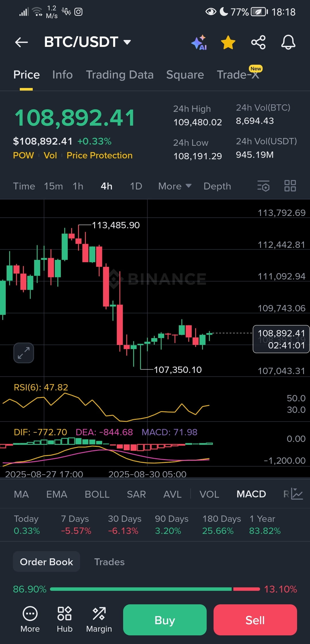Tap the green buy-side ratio bar
Image resolution: width=310 pixels, height=644 pixels.
coord(141,589)
